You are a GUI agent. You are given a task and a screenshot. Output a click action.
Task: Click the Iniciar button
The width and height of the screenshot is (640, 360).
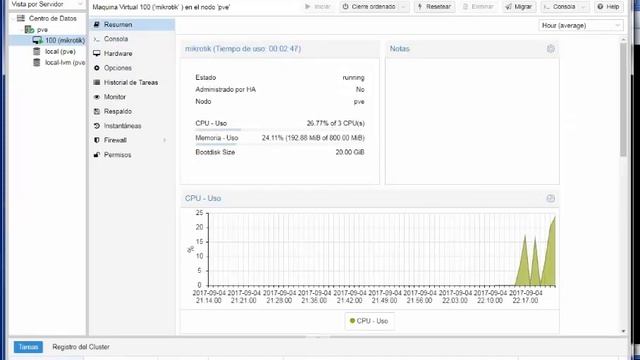click(318, 7)
